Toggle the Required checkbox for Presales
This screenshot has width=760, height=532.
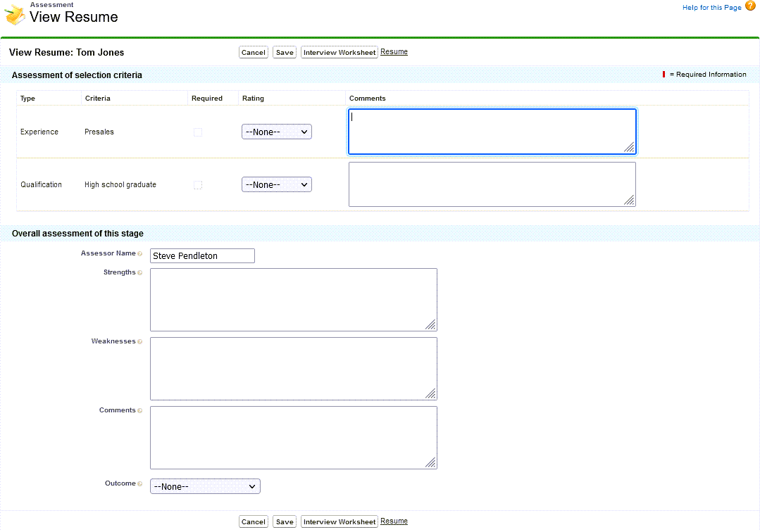click(198, 132)
